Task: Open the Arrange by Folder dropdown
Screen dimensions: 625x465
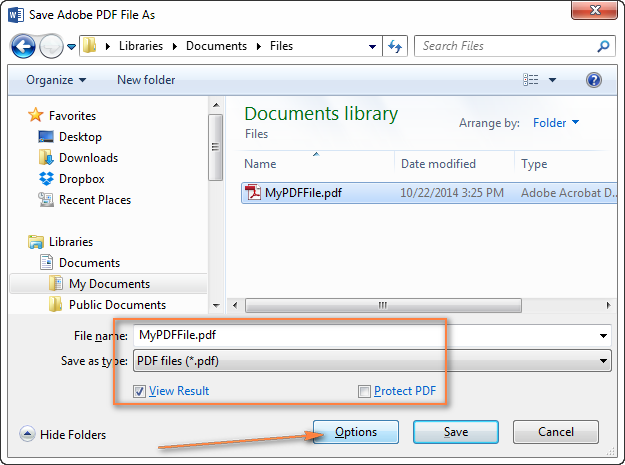Action: click(x=556, y=123)
